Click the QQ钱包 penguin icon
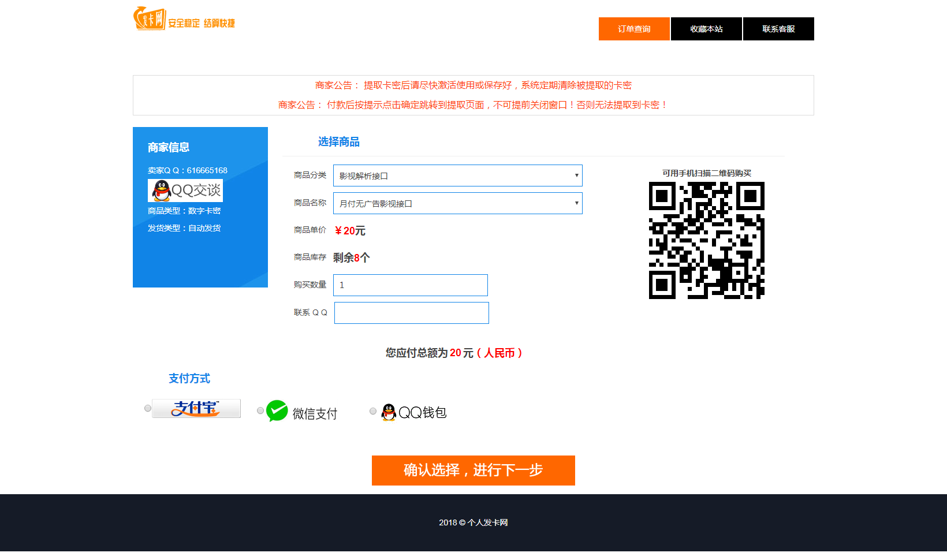 [x=389, y=412]
